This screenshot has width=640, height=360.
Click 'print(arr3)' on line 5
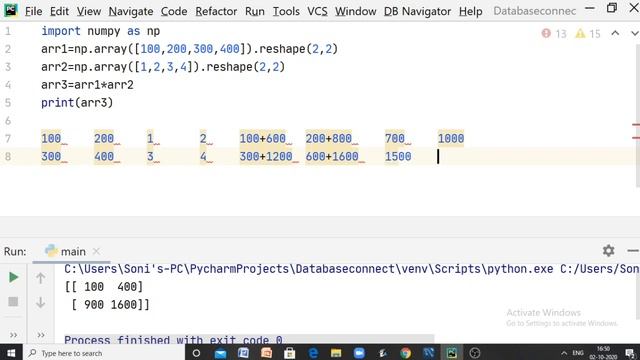click(77, 103)
